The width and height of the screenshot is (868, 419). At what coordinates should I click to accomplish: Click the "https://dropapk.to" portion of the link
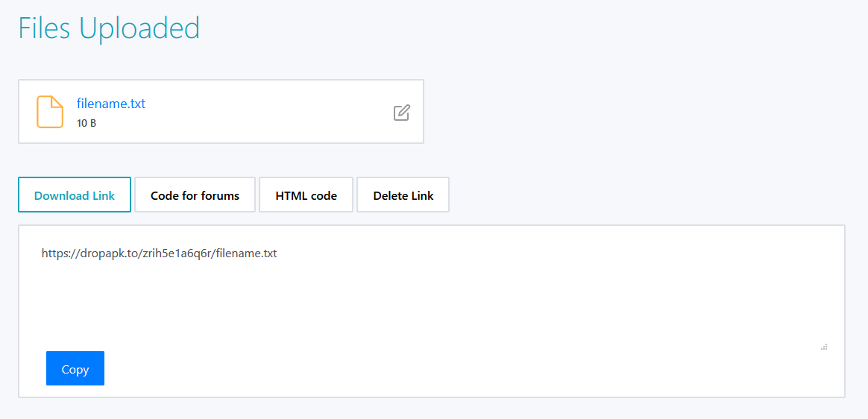click(x=86, y=253)
